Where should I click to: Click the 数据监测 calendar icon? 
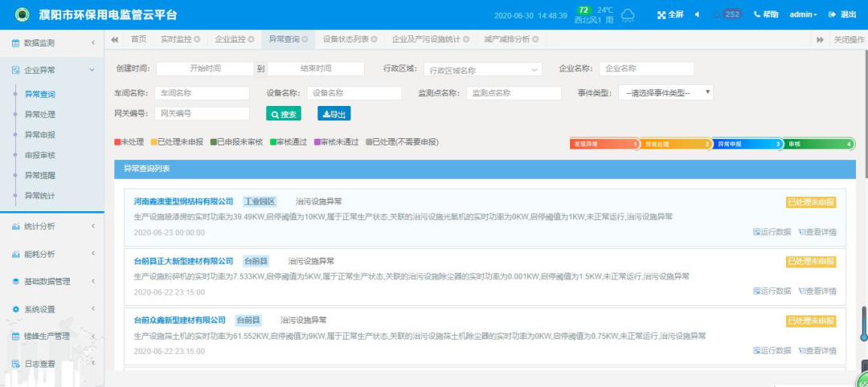tap(16, 43)
